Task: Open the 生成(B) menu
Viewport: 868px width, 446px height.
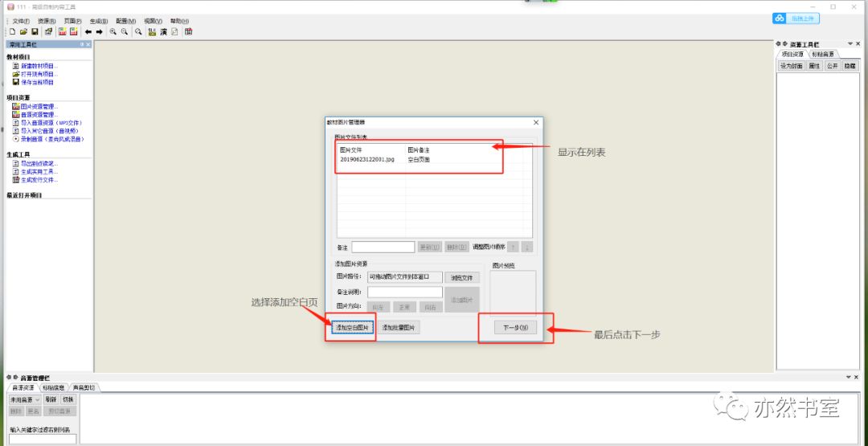Action: click(x=99, y=21)
